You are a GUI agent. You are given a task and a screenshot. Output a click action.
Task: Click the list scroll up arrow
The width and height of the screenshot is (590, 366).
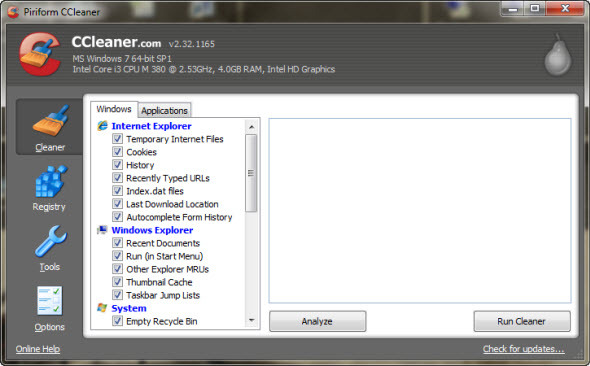click(251, 127)
